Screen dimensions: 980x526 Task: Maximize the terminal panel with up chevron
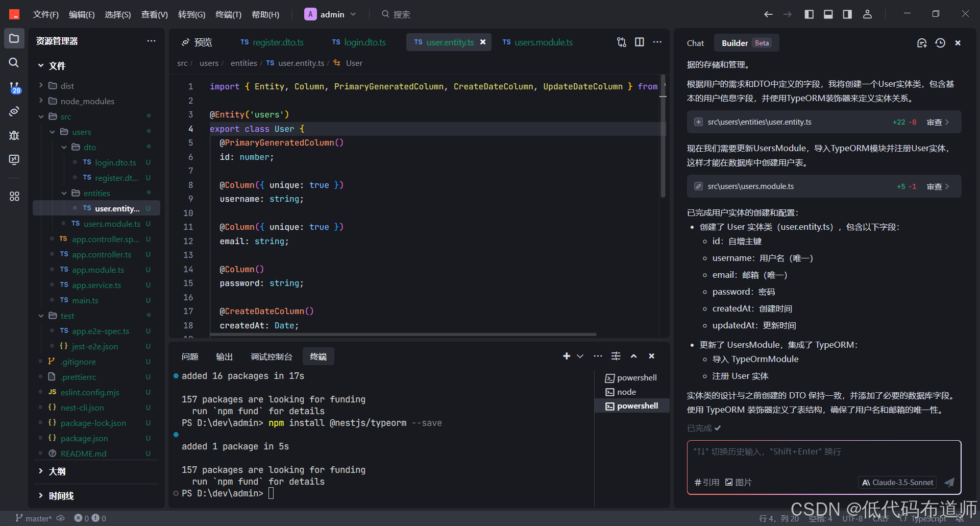pos(633,356)
